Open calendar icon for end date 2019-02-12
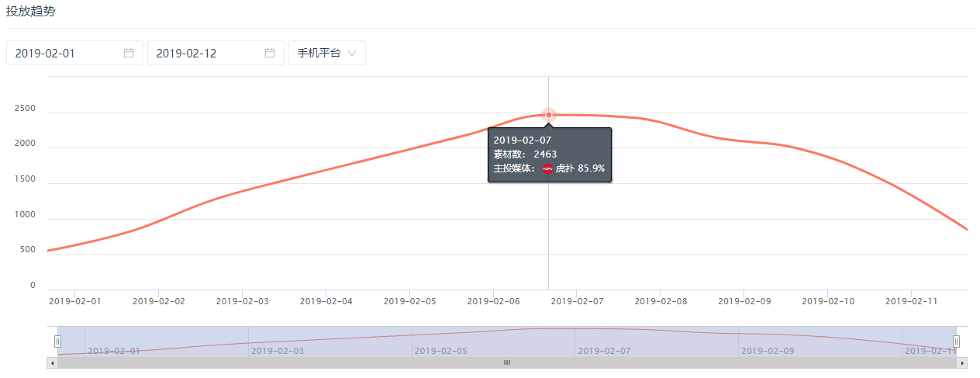980x378 pixels. pyautogui.click(x=270, y=53)
